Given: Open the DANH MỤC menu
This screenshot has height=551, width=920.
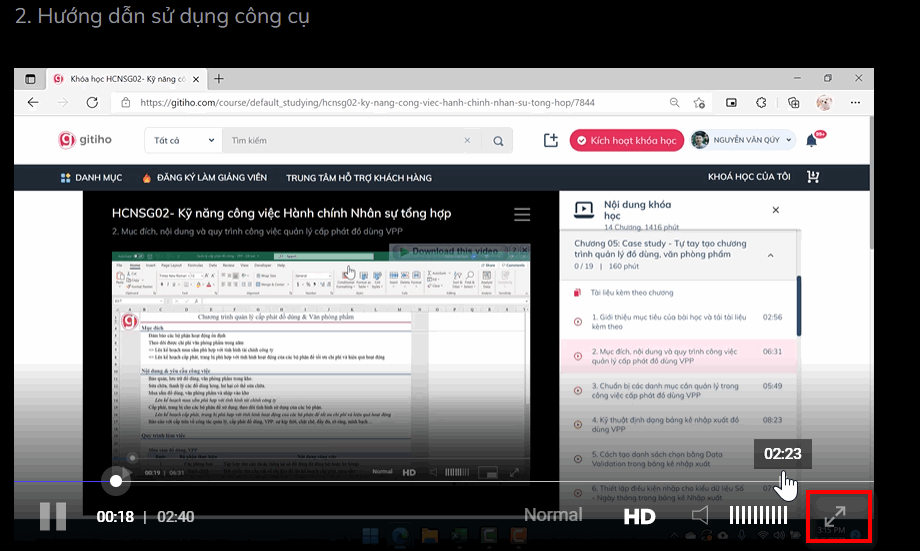Looking at the screenshot, I should (x=91, y=177).
